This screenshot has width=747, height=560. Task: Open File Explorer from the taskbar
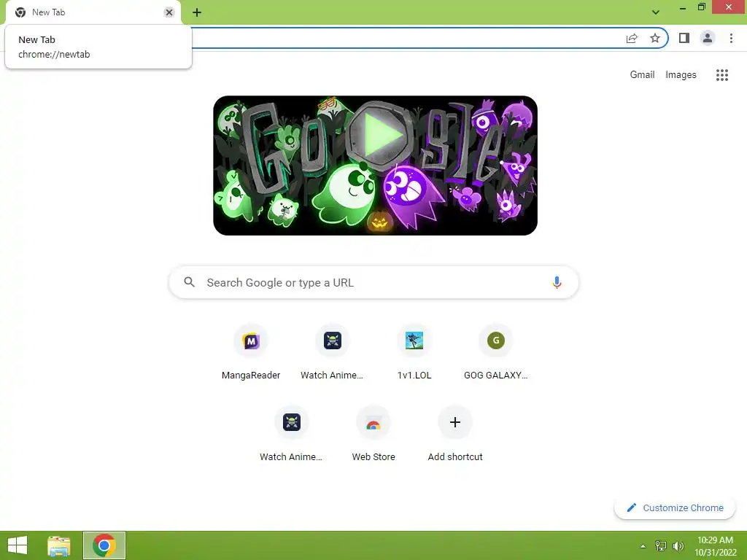(59, 545)
